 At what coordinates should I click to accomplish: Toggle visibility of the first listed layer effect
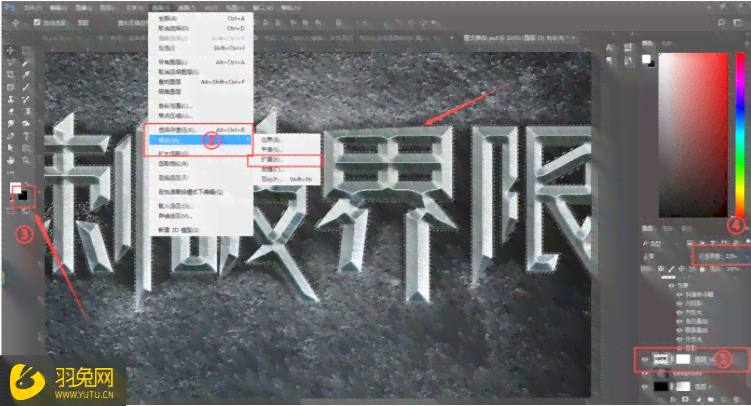pyautogui.click(x=680, y=294)
